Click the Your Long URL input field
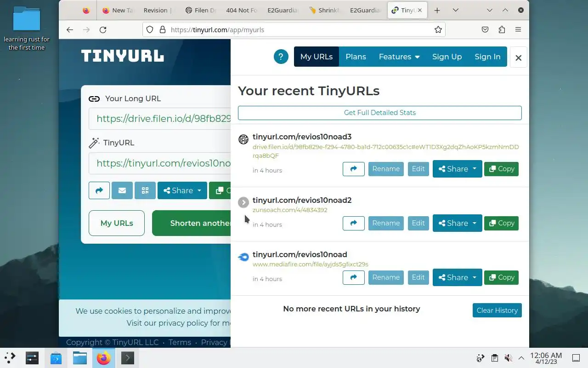The image size is (588, 368). [x=160, y=119]
